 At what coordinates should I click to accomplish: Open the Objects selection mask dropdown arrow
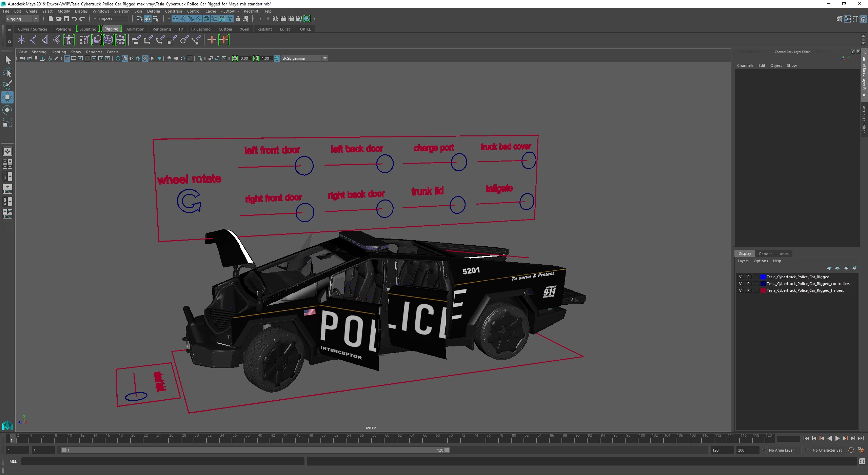[x=95, y=19]
